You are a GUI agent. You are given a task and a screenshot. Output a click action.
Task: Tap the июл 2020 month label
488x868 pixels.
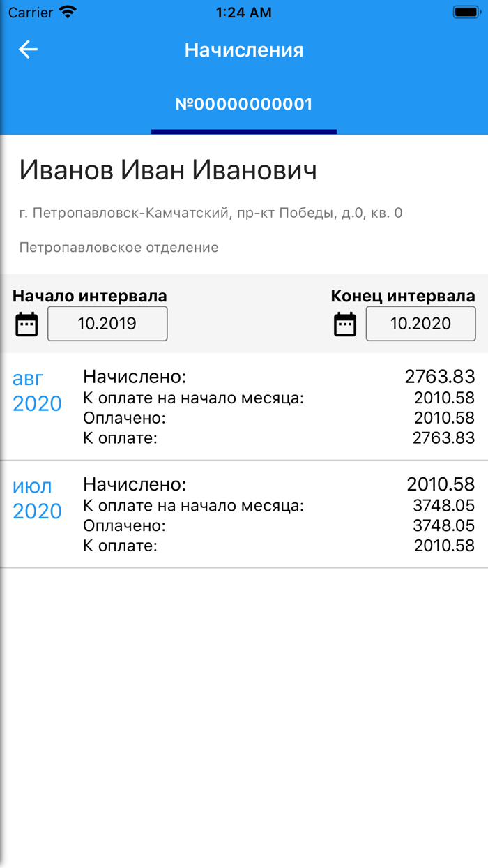coord(33,497)
